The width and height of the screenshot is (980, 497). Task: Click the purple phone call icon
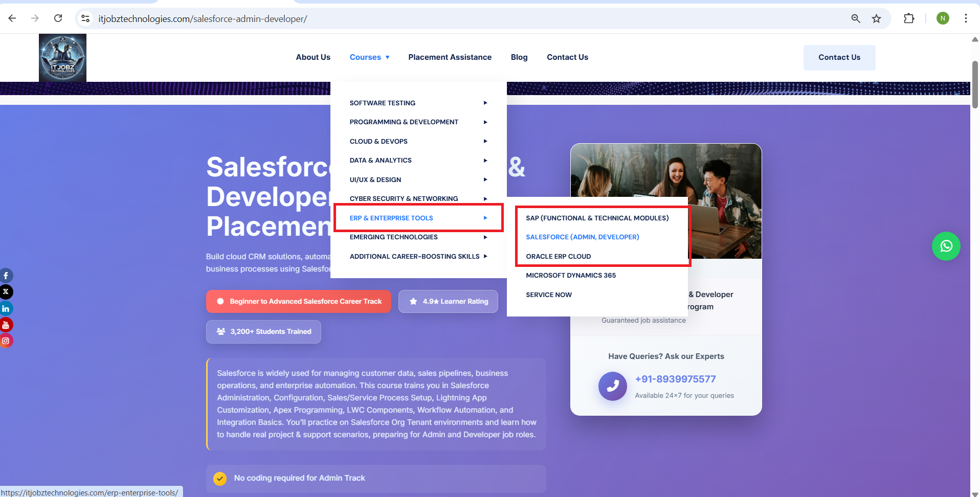point(612,386)
